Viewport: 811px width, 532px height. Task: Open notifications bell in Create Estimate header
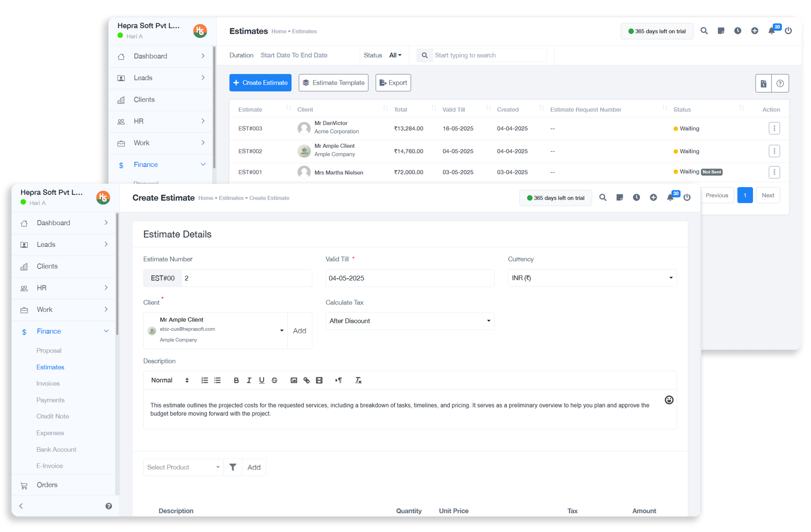coord(670,198)
